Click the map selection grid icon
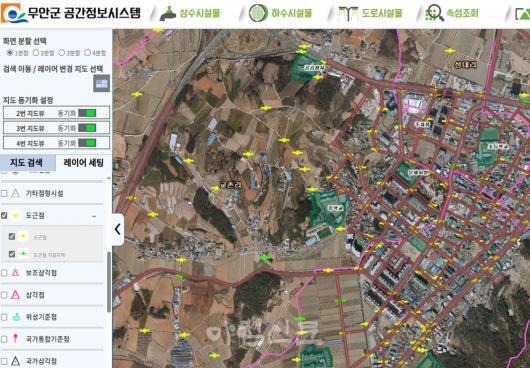Image resolution: width=530 pixels, height=368 pixels. 102,83
